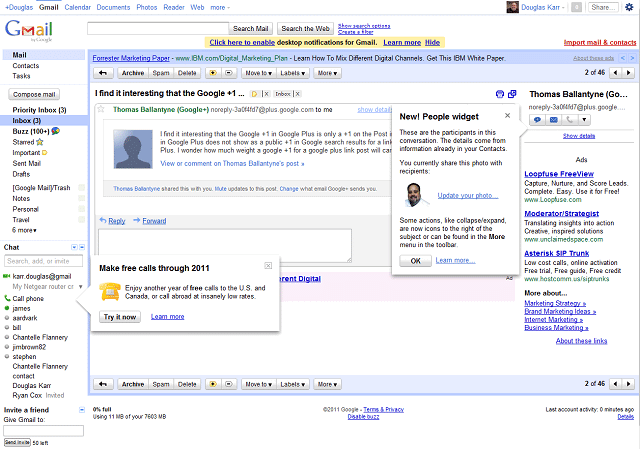Click the Buzz icon in sidebar

[56, 131]
